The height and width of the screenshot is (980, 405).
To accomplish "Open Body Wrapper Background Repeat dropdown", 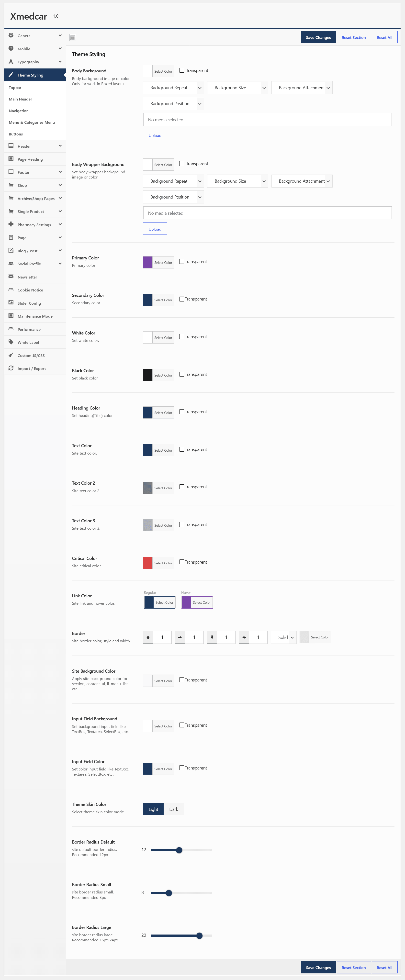I will [x=174, y=181].
